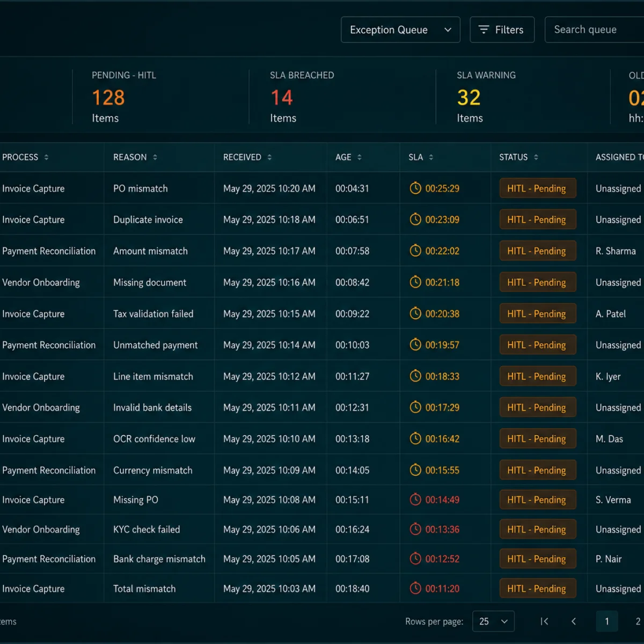
Task: Click the red SLA clock icon for 00:12:52
Action: click(x=415, y=559)
